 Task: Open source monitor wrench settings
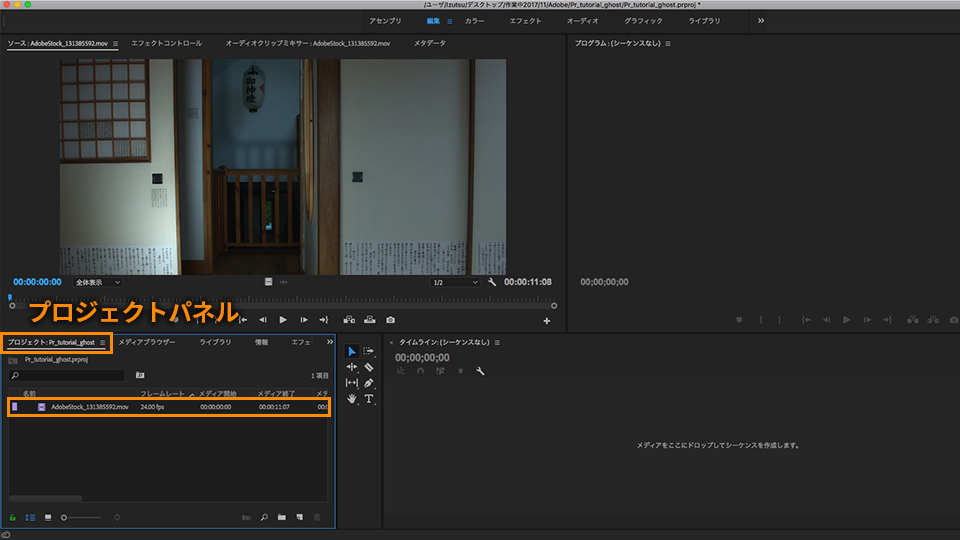[492, 282]
